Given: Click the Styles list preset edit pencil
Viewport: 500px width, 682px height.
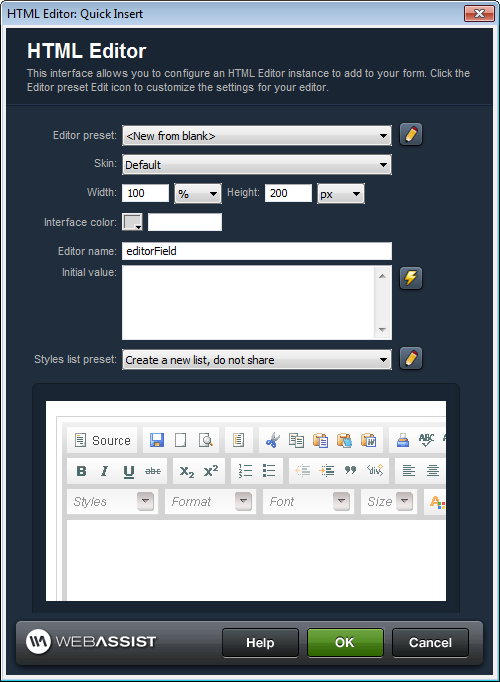Looking at the screenshot, I should click(411, 358).
